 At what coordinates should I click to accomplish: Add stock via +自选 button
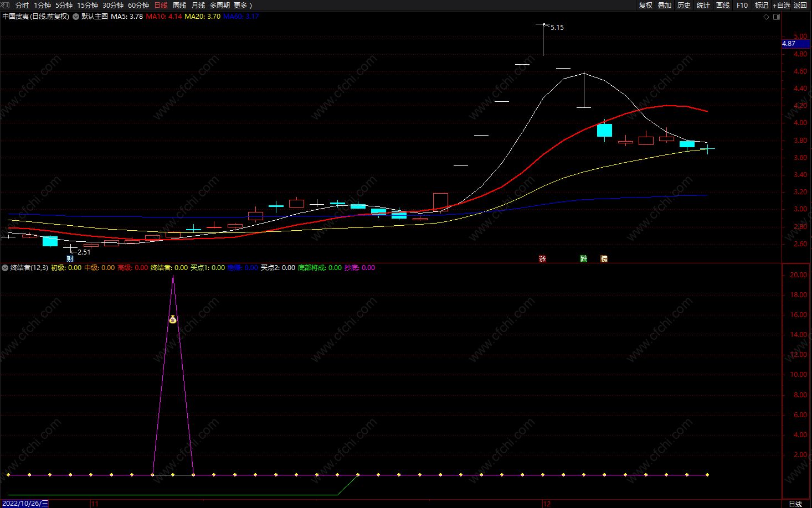[x=782, y=5]
